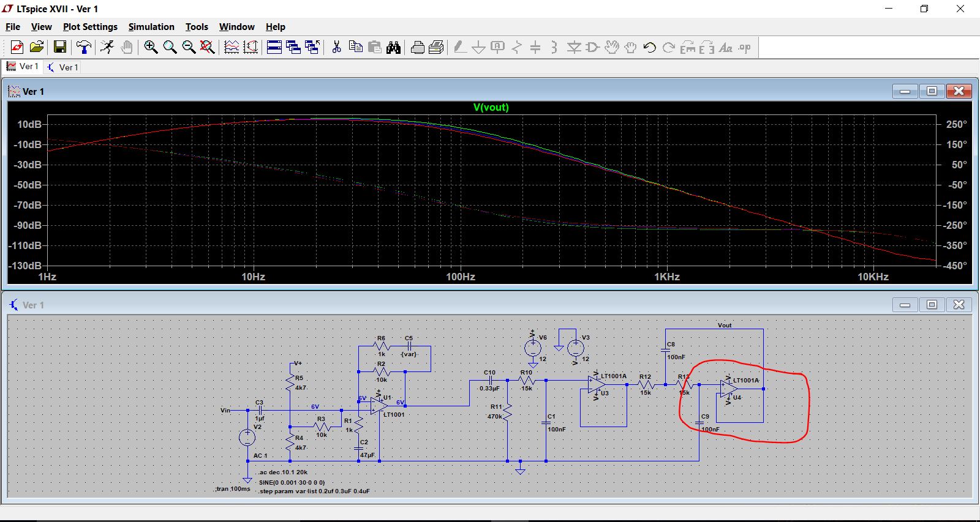The height and width of the screenshot is (522, 980).
Task: Select the plain magnifier pan icon
Action: [170, 47]
